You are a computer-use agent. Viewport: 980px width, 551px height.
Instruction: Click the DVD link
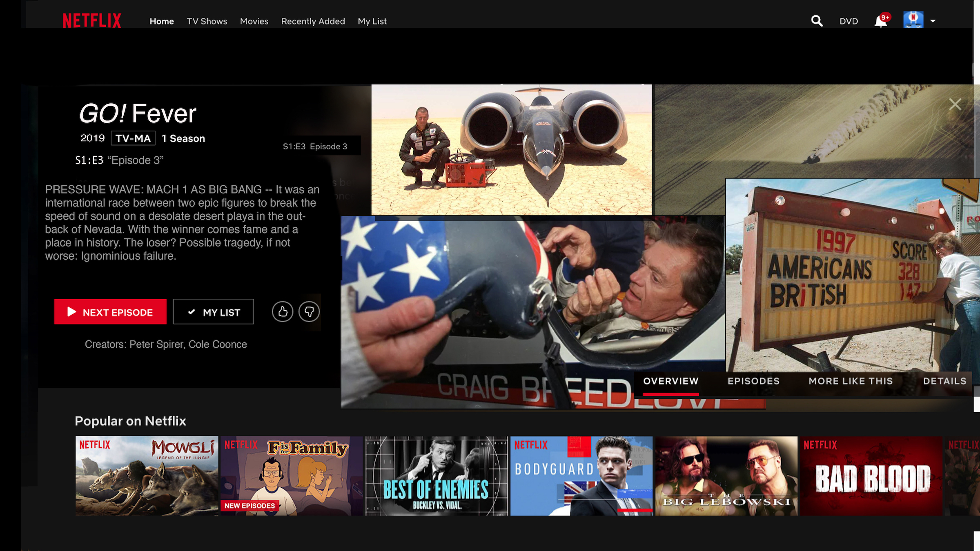849,21
